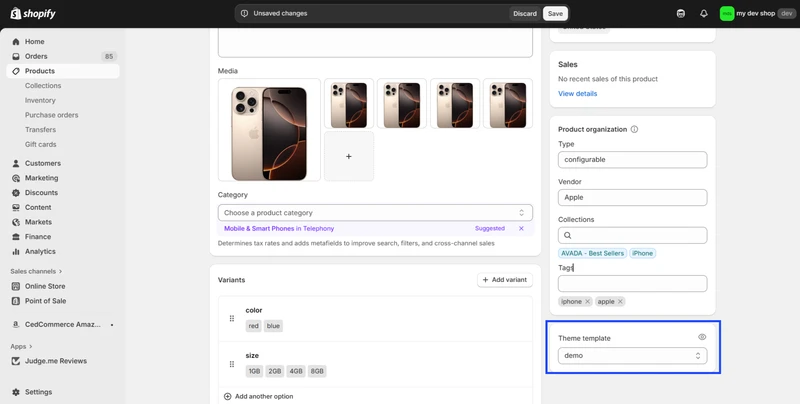This screenshot has width=800, height=404.
Task: Click the AVADA - Best Sellers collection tag
Action: click(x=592, y=254)
